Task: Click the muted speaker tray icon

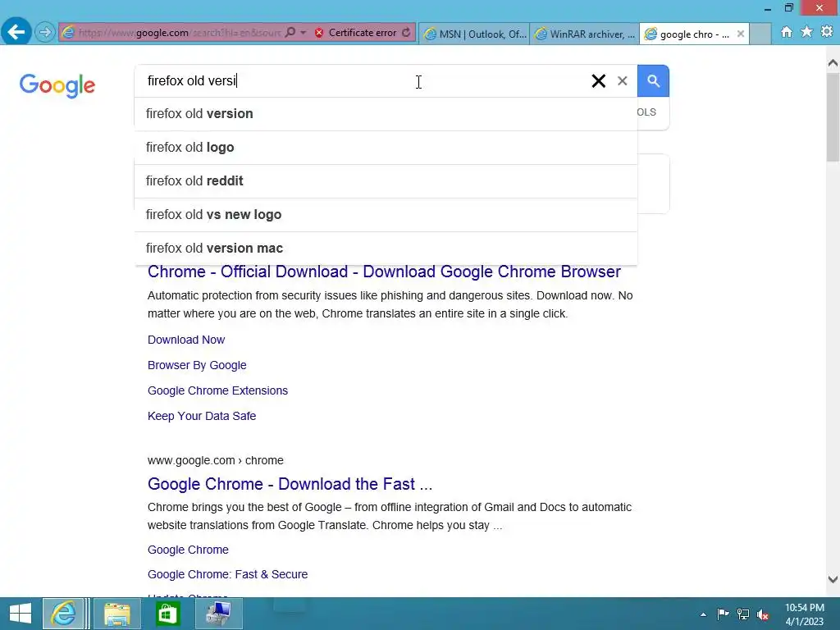Action: (763, 614)
